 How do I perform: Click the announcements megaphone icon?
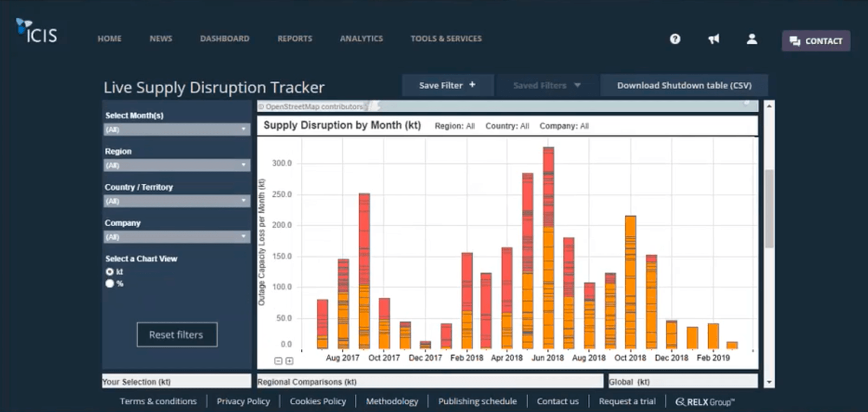click(x=713, y=39)
